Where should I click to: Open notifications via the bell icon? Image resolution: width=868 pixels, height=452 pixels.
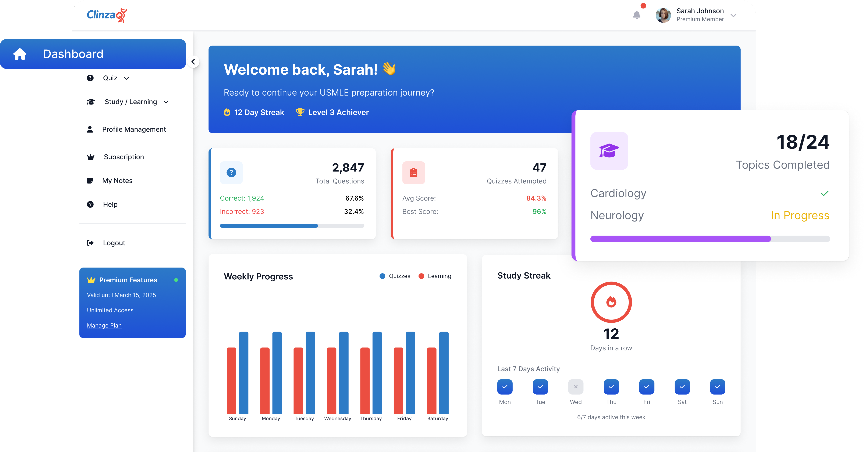pos(637,15)
